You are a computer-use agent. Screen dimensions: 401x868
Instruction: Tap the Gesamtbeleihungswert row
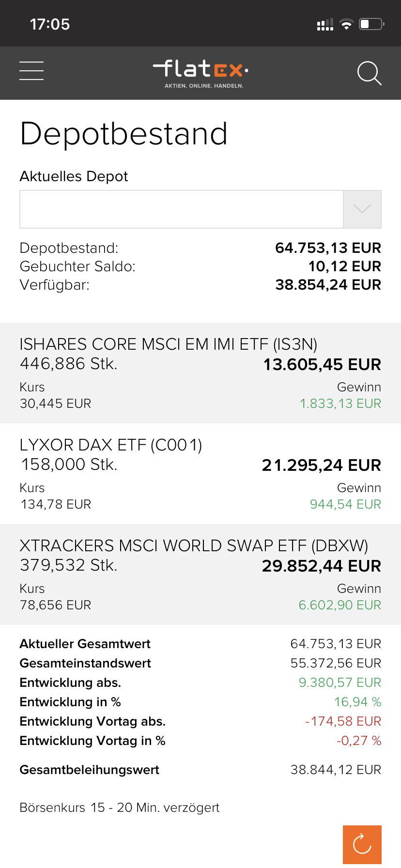click(200, 770)
